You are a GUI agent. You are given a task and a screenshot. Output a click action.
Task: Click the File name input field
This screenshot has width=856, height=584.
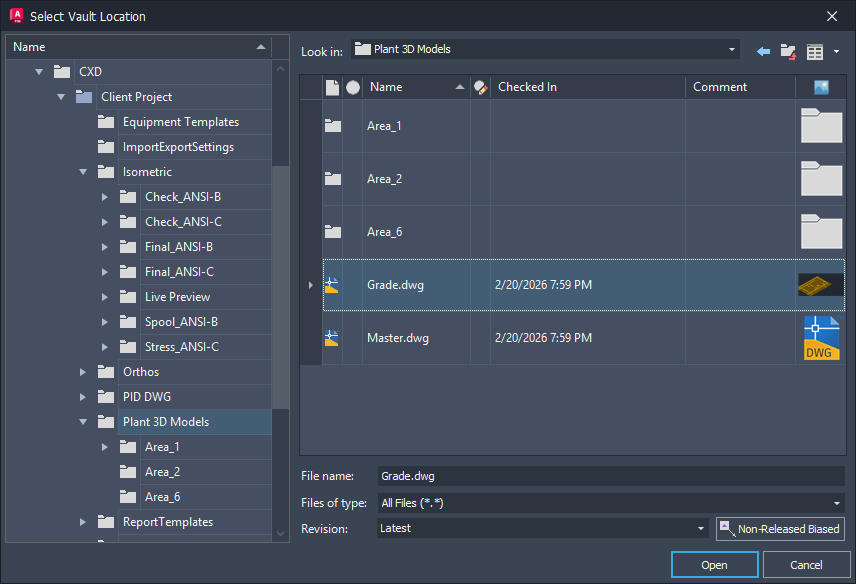tap(611, 476)
